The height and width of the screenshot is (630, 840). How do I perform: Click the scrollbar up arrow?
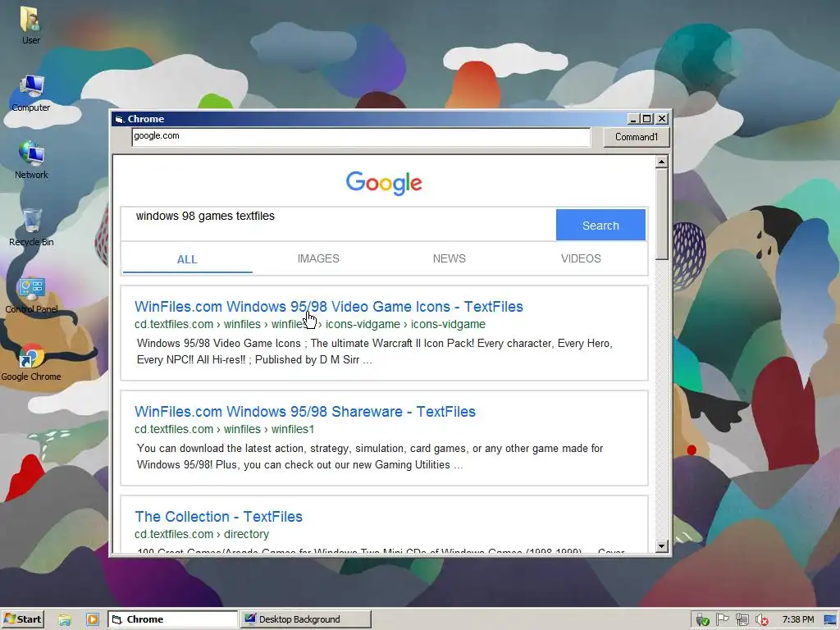[x=662, y=162]
